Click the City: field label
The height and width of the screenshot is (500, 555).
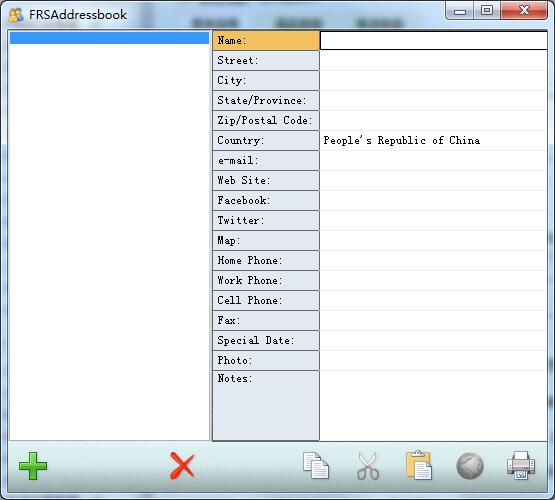tap(266, 80)
